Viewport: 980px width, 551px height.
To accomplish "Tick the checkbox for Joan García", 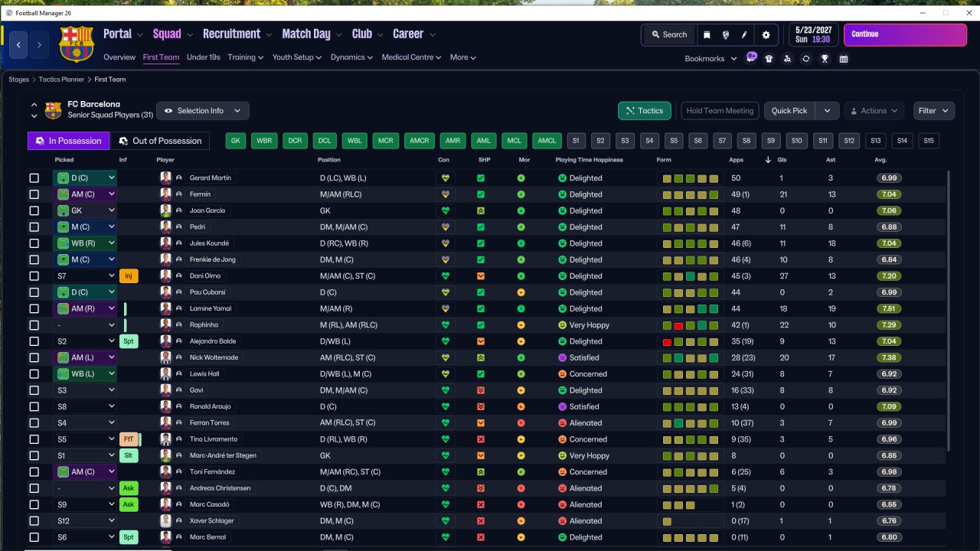I will 34,210.
